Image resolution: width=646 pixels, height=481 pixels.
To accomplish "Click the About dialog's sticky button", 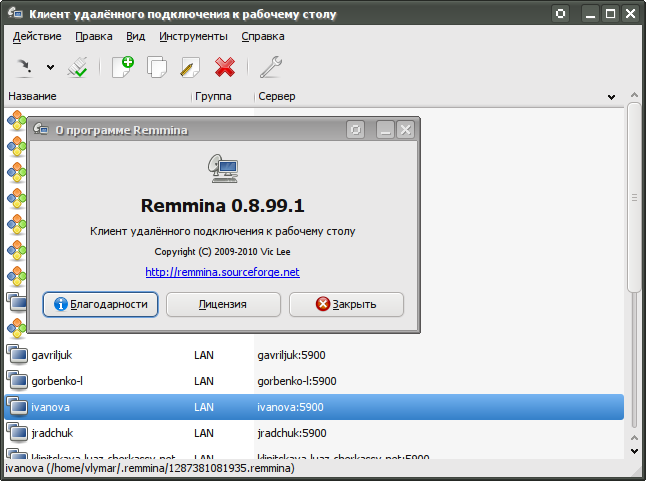I will pyautogui.click(x=356, y=130).
